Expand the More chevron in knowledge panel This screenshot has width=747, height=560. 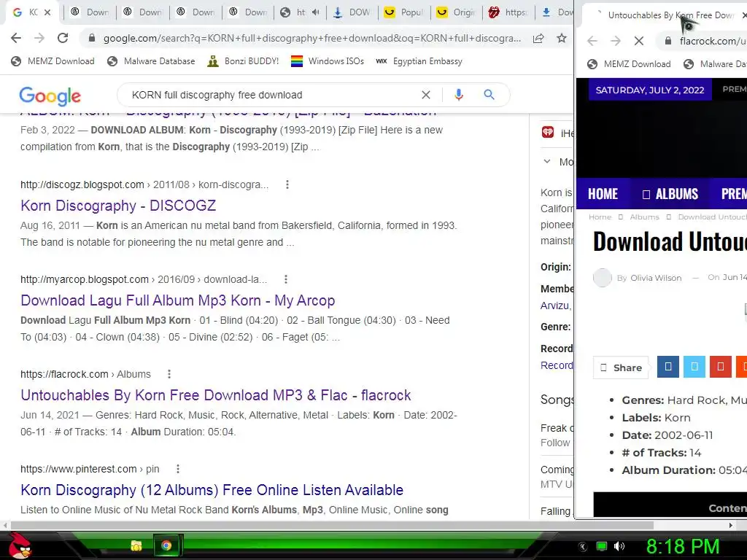point(547,161)
